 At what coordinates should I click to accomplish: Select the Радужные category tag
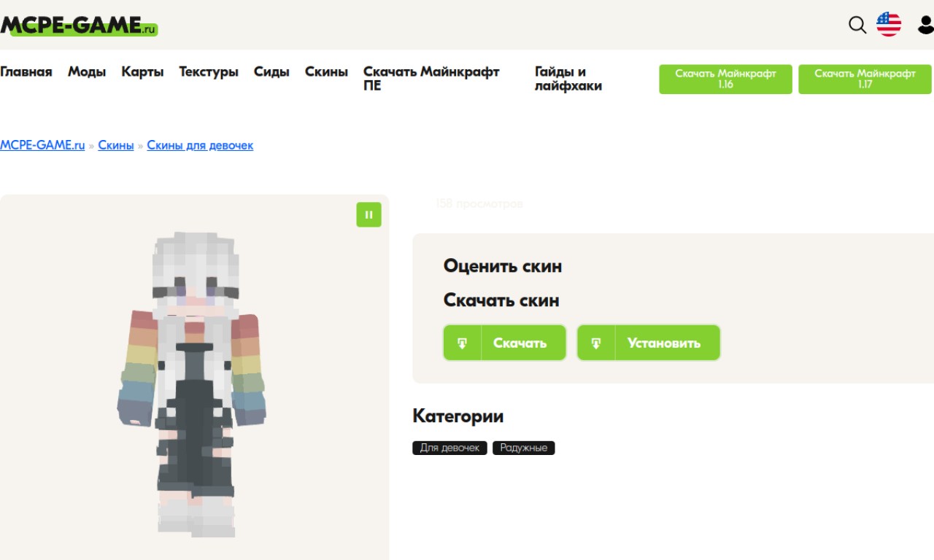click(524, 448)
